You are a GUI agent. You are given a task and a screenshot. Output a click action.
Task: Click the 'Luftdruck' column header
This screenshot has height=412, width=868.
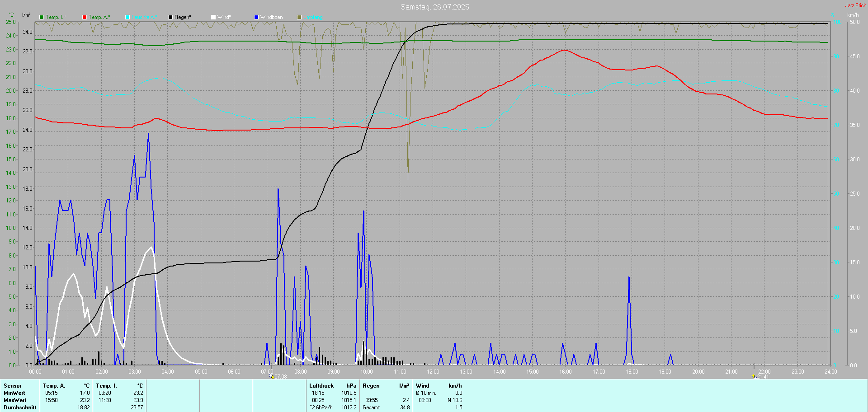pos(321,386)
